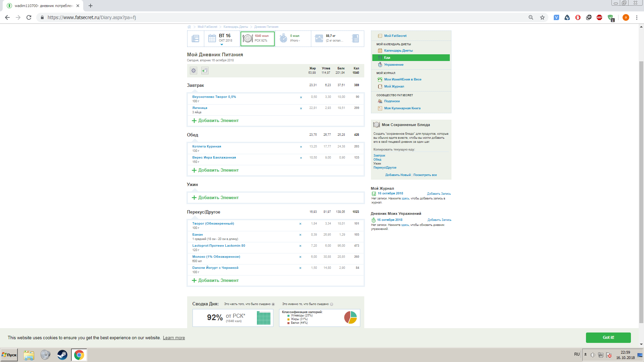Open the weight chart icon

[319, 38]
